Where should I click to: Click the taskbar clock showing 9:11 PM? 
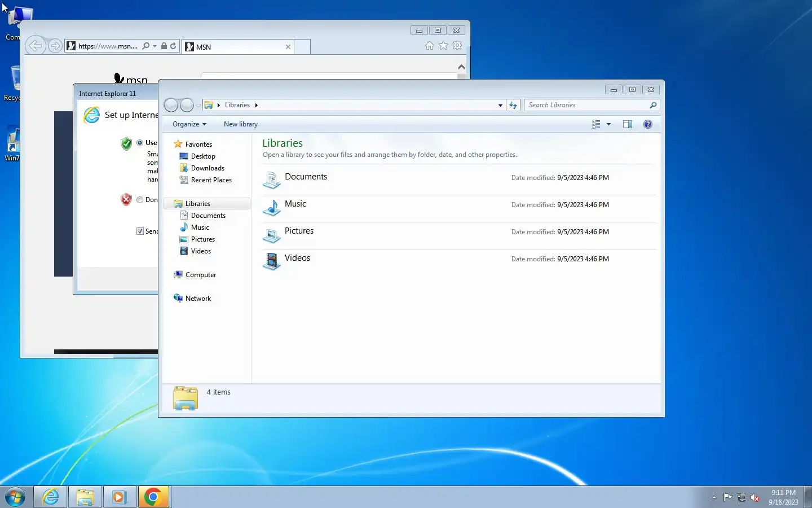(783, 497)
